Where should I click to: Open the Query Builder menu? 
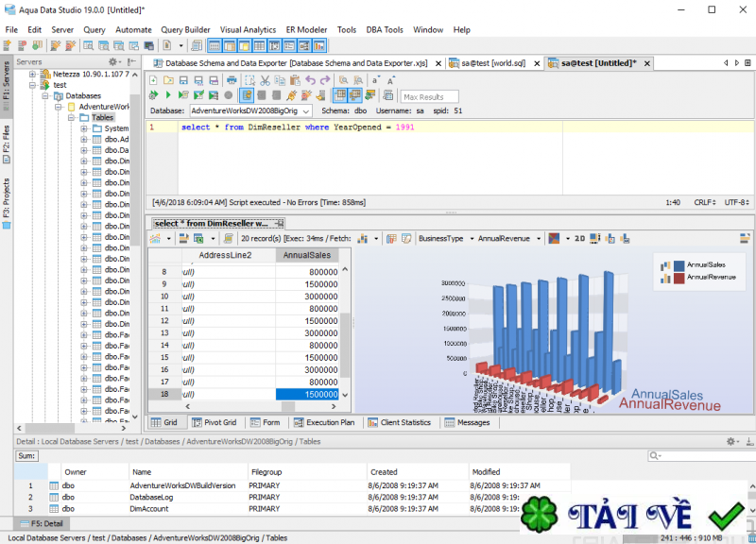185,29
